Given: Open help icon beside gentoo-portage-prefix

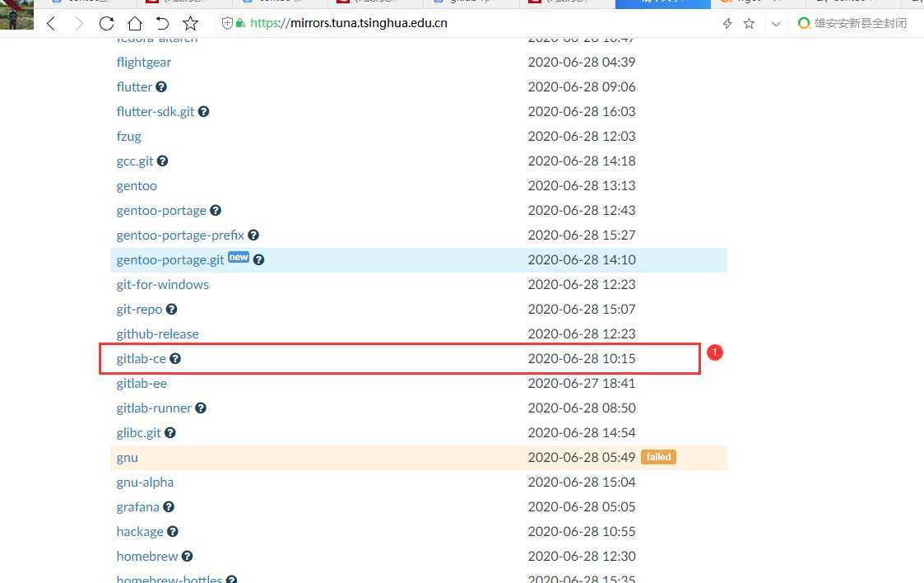Looking at the screenshot, I should tap(253, 236).
